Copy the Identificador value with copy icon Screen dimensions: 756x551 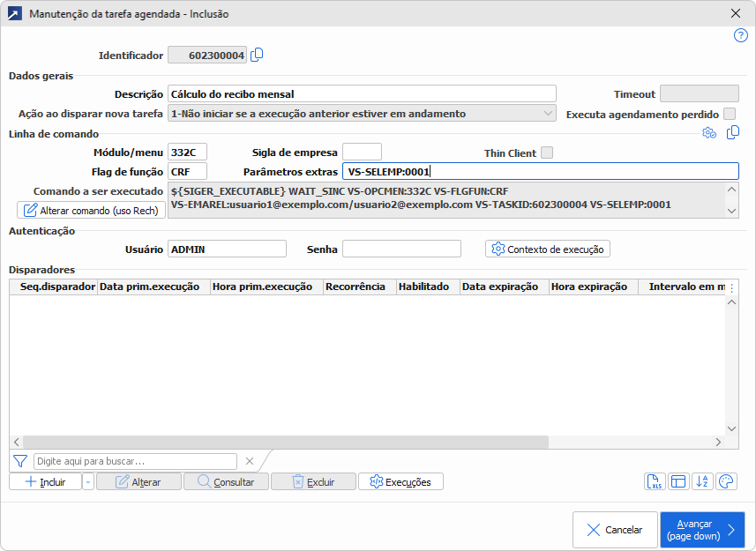point(257,55)
